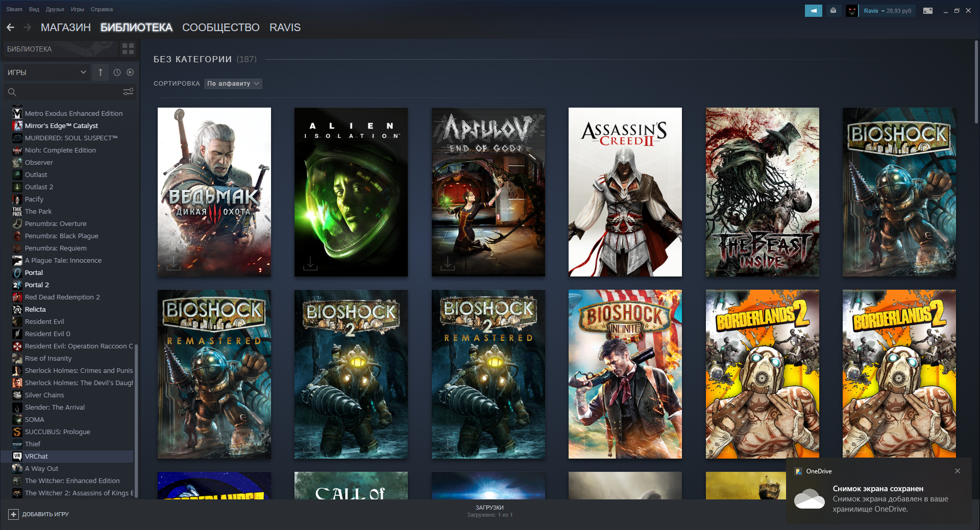This screenshot has width=980, height=530.
Task: Click the plus icon to add game
Action: point(14,514)
